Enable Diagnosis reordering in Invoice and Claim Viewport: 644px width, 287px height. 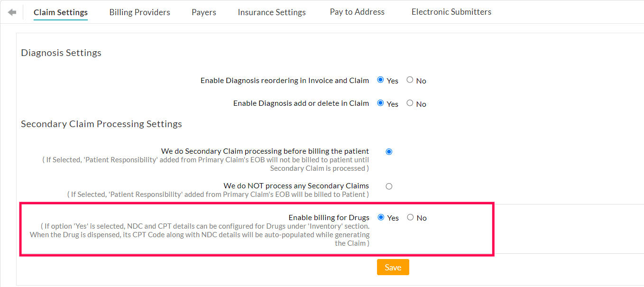(x=380, y=79)
